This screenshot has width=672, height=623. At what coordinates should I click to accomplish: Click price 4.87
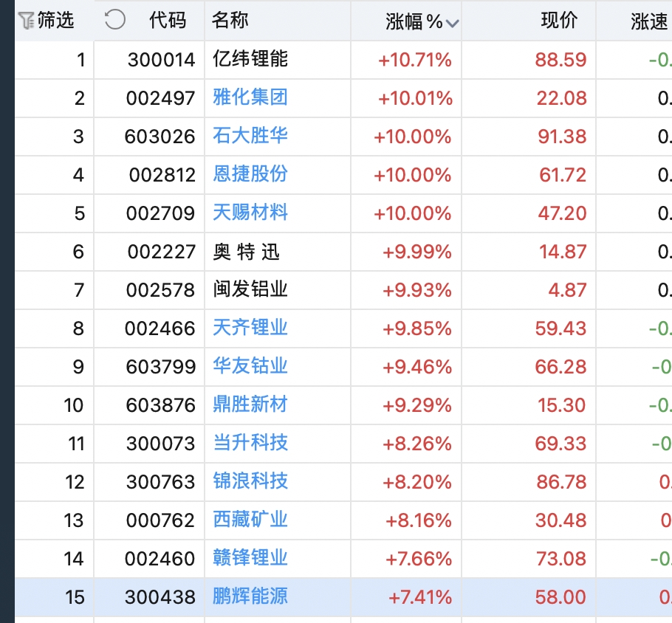point(567,291)
